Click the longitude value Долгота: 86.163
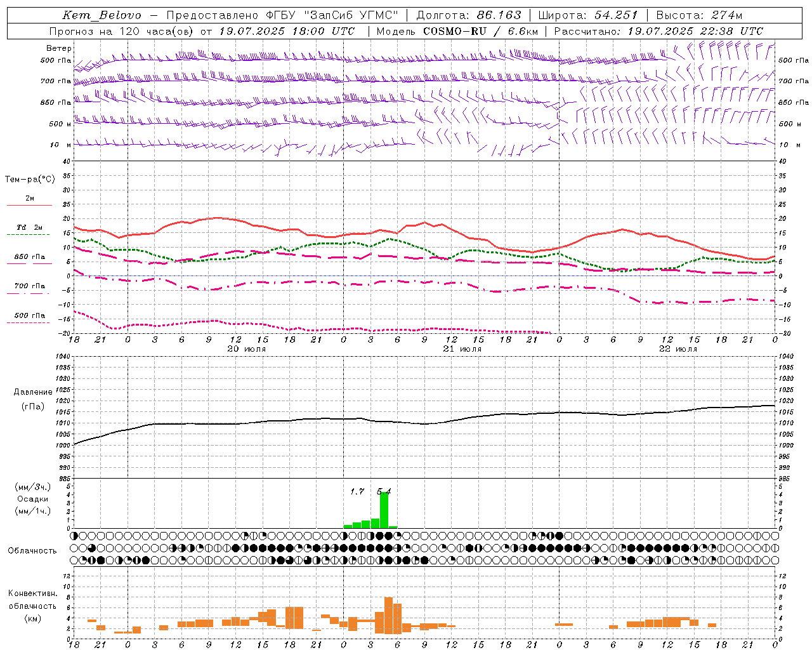The height and width of the screenshot is (650, 812). pos(468,15)
